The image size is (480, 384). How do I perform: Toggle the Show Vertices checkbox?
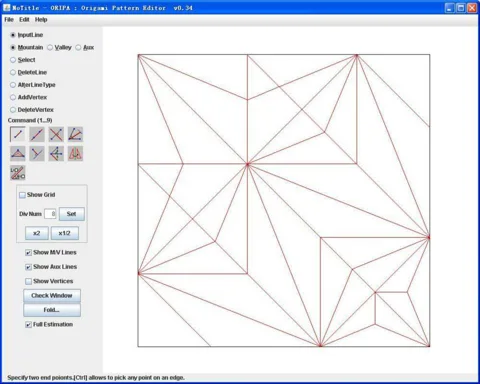tap(28, 281)
